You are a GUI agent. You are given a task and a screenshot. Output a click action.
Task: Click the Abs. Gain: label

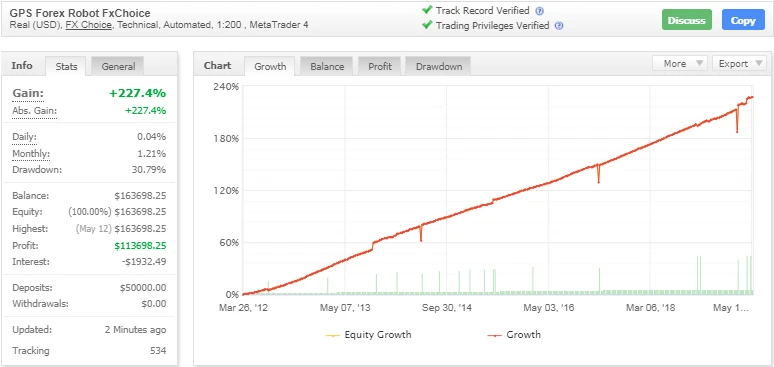[35, 111]
